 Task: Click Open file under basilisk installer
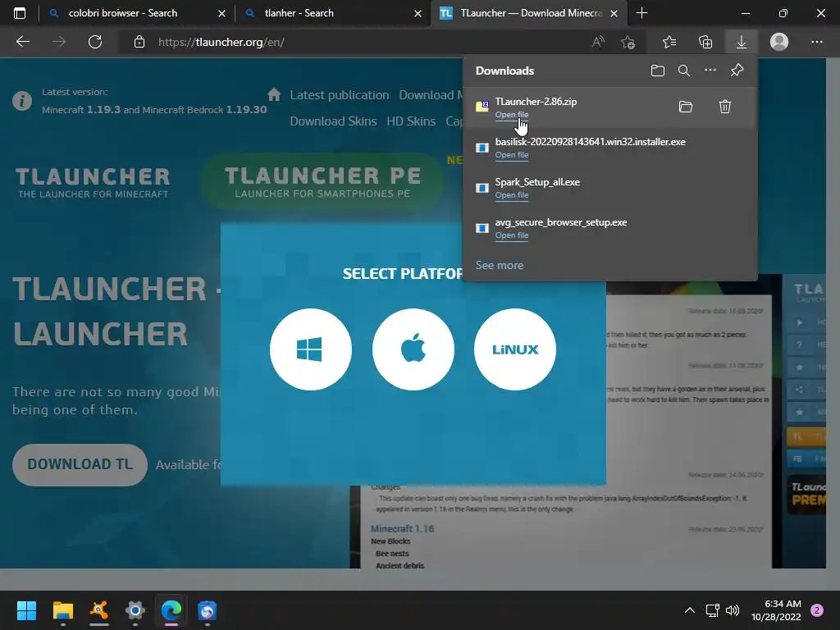512,155
